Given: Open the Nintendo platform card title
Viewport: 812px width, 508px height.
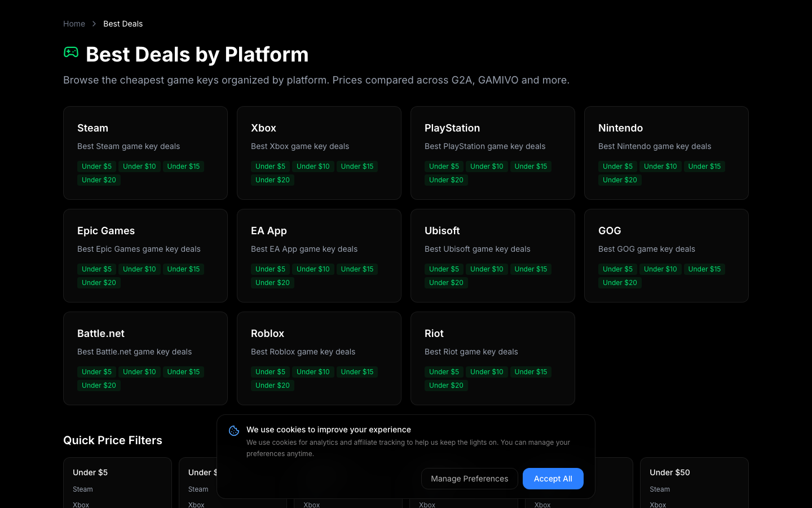Looking at the screenshot, I should click(x=620, y=128).
